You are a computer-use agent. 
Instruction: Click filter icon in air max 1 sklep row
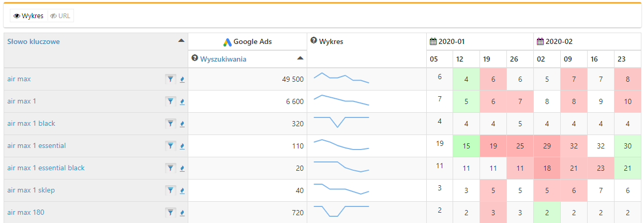(170, 190)
